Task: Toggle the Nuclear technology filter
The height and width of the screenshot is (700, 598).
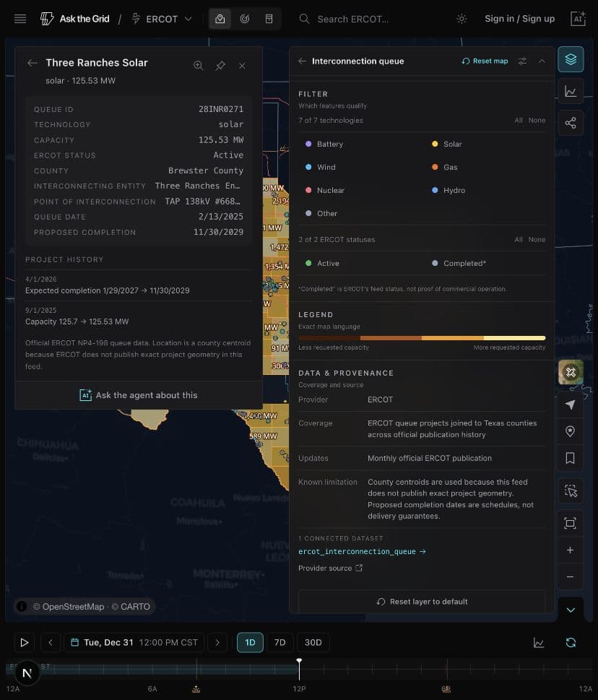Action: coord(325,191)
